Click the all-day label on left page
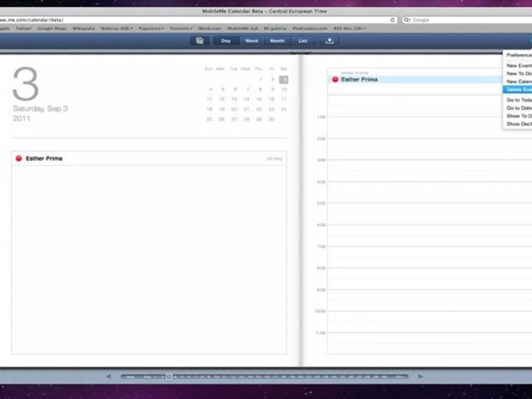Screen dimensions: 532x399 click(x=275, y=158)
